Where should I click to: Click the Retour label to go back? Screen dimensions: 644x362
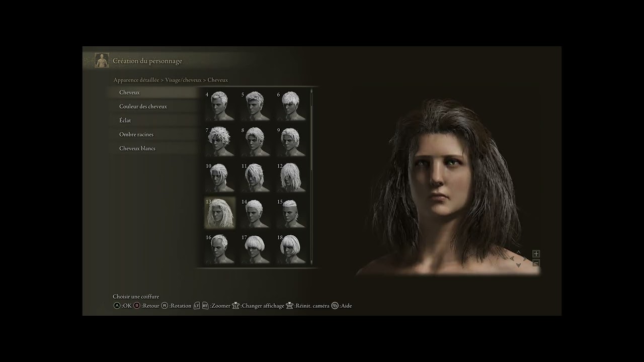point(151,306)
